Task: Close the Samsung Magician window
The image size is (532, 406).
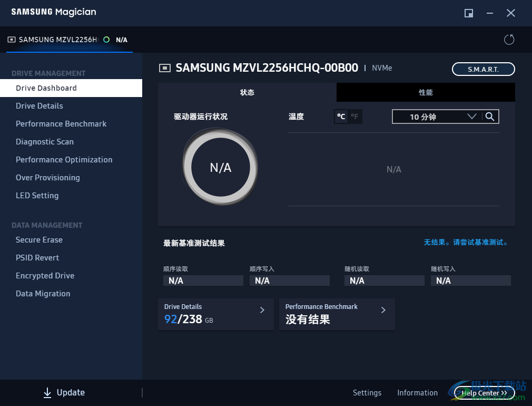Action: click(510, 13)
